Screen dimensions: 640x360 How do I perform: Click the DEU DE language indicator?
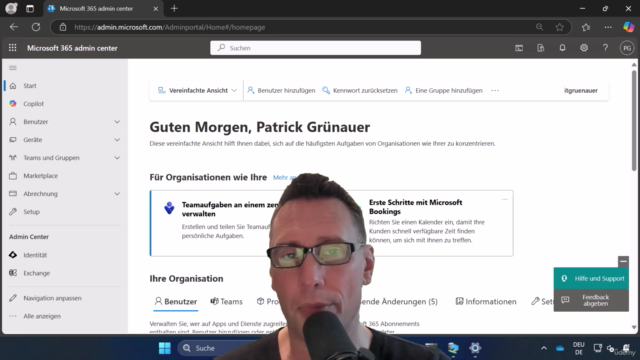579,348
